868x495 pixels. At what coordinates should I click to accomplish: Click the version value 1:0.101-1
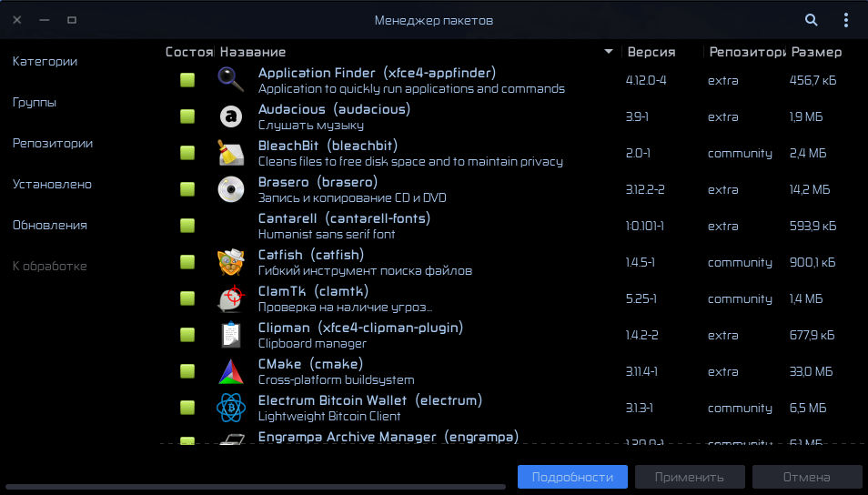click(x=644, y=226)
